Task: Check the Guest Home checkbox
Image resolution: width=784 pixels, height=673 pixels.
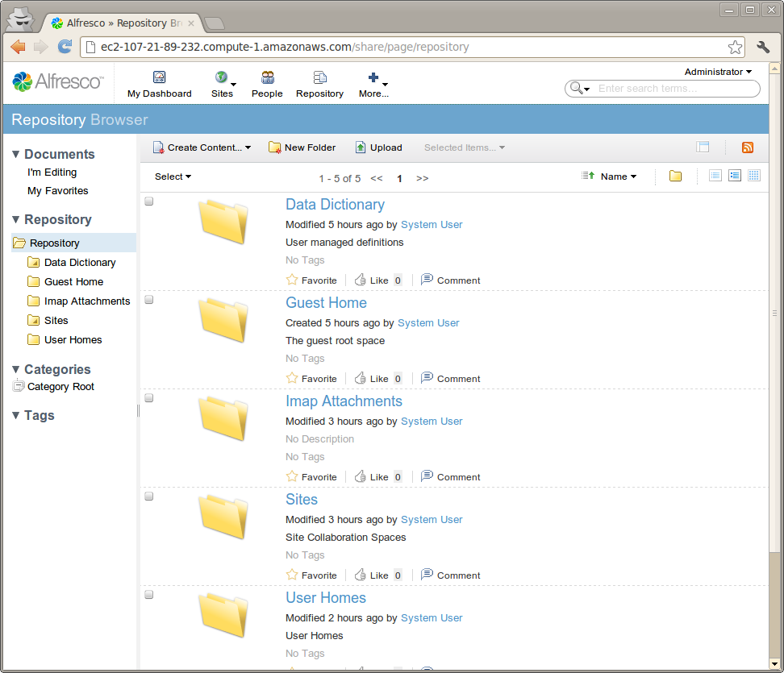Action: (x=149, y=300)
